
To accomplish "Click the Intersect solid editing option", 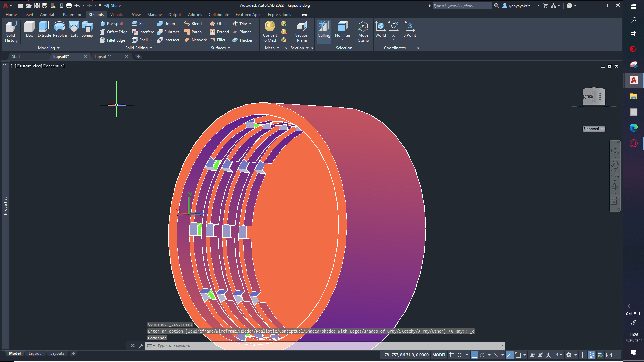I will (169, 40).
